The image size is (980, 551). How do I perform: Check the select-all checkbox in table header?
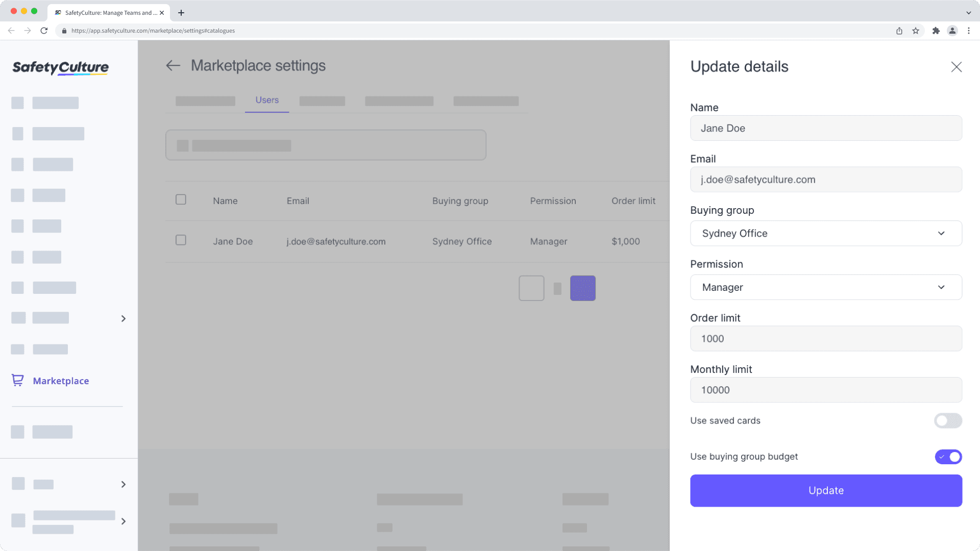point(181,199)
